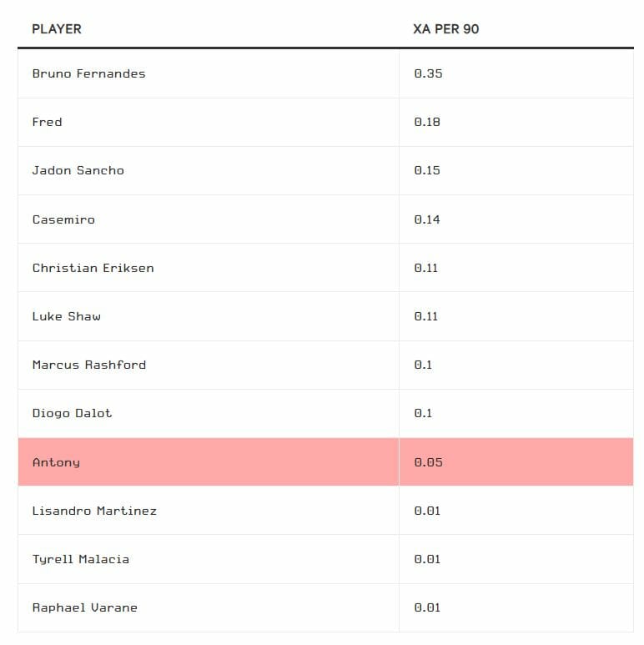Select Tyrell Malacia in the table
The image size is (644, 645).
[x=80, y=559]
